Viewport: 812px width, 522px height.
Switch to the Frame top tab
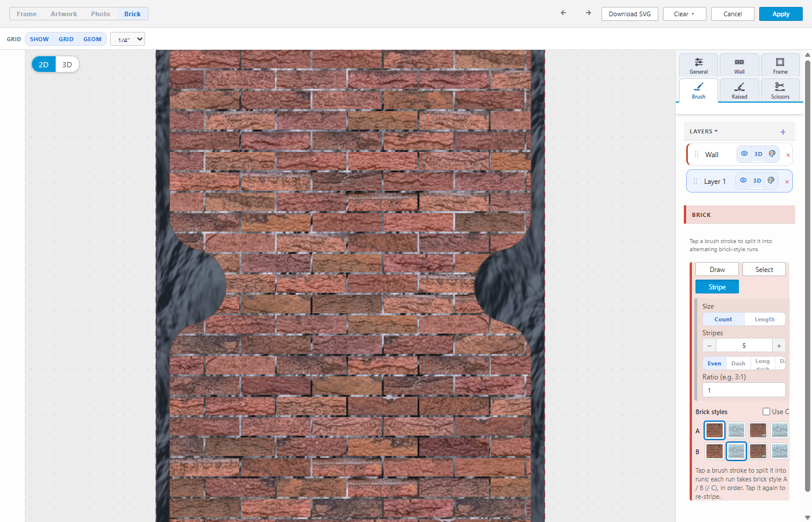[27, 14]
